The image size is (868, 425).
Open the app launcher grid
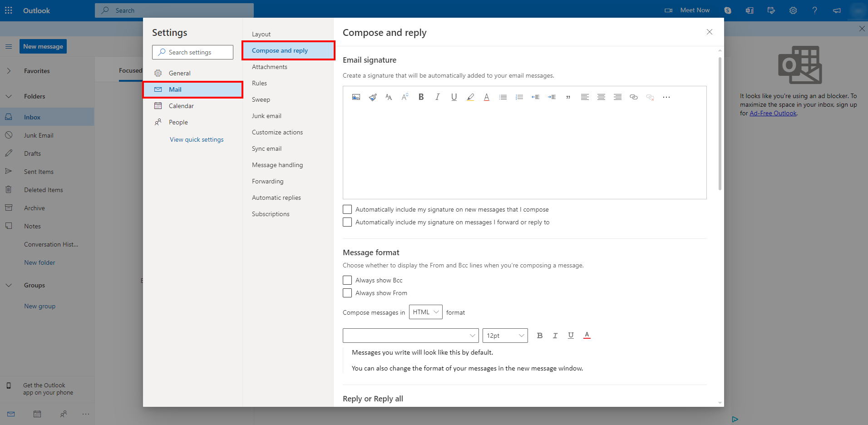tap(9, 10)
